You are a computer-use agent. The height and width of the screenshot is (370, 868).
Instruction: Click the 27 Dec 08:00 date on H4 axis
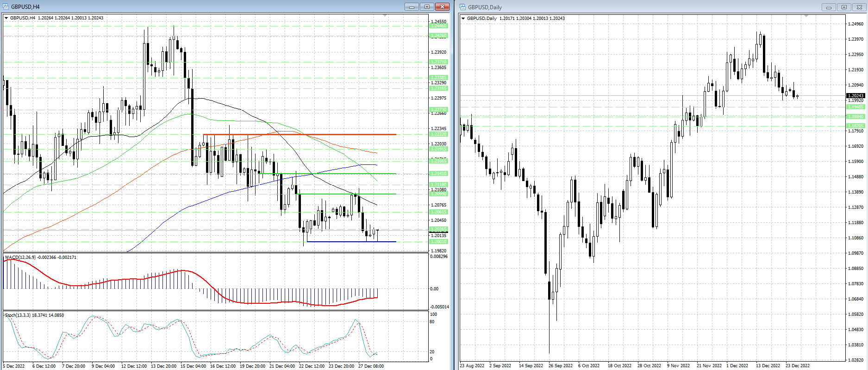[x=371, y=366]
